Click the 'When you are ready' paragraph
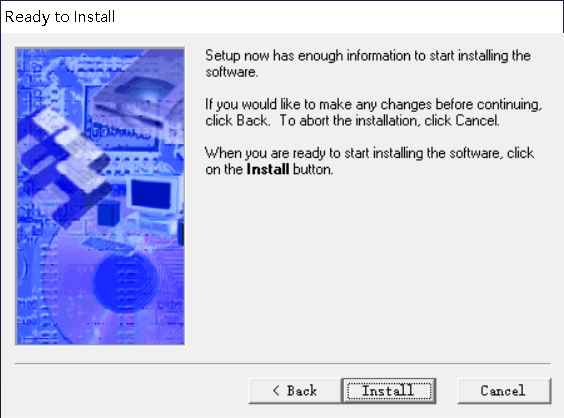The width and height of the screenshot is (564, 418). [369, 161]
